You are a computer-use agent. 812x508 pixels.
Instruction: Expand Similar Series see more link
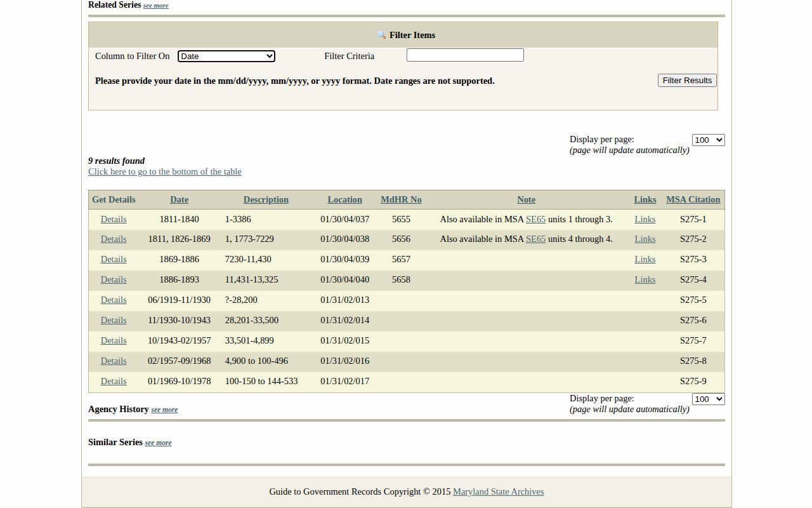pyautogui.click(x=158, y=443)
